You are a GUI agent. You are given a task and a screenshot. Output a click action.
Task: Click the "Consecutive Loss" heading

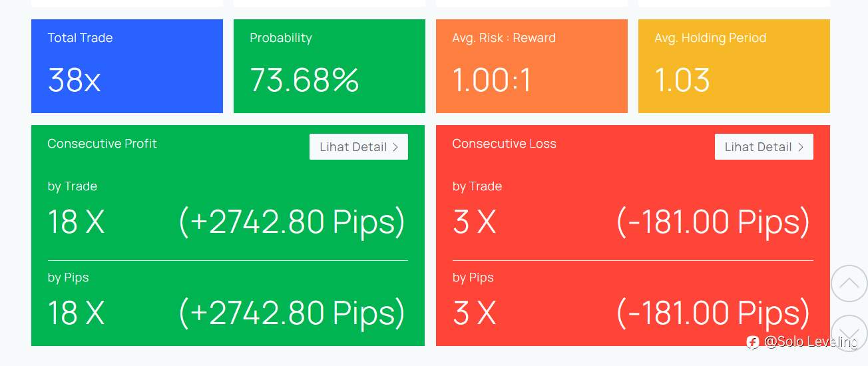(504, 144)
